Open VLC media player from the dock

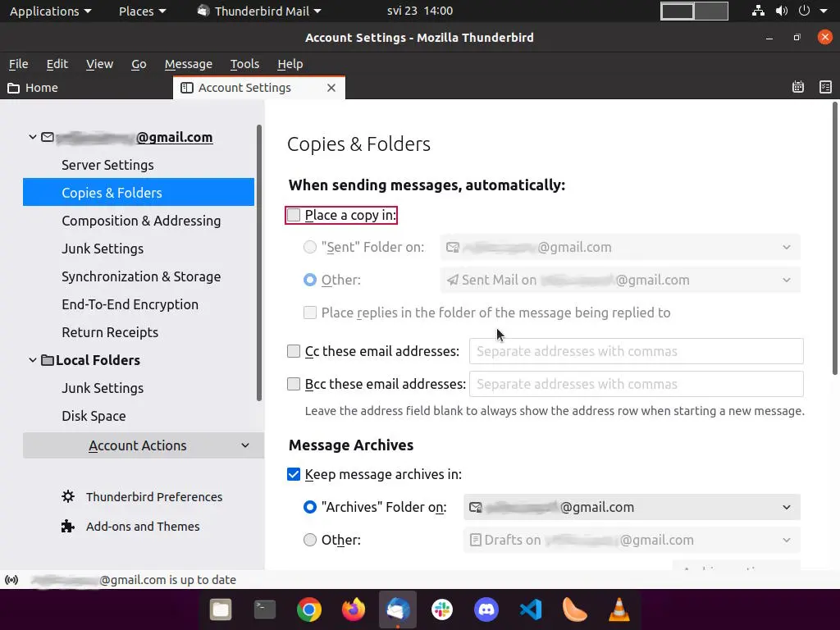(619, 609)
